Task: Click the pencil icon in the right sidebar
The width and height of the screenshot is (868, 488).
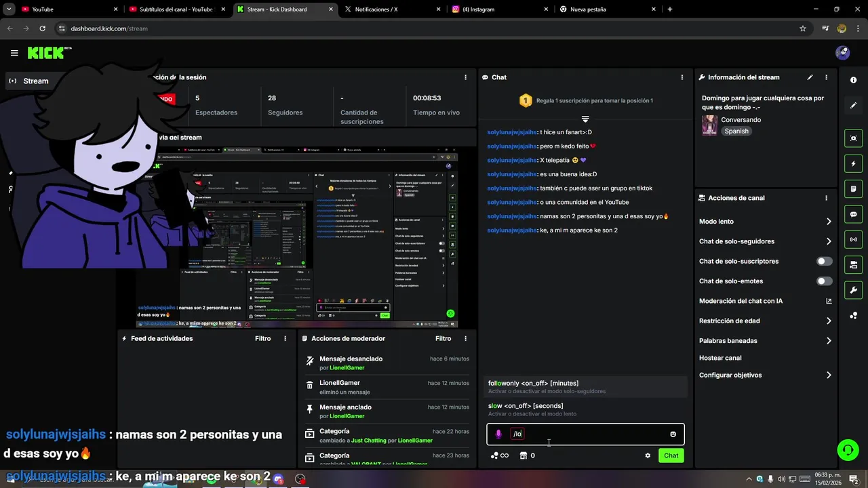Action: [x=853, y=106]
